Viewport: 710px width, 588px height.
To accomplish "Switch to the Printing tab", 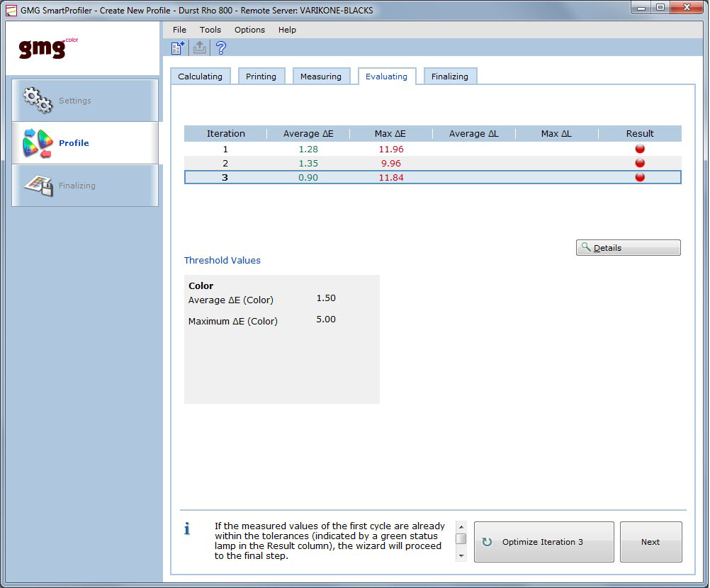I will [261, 77].
